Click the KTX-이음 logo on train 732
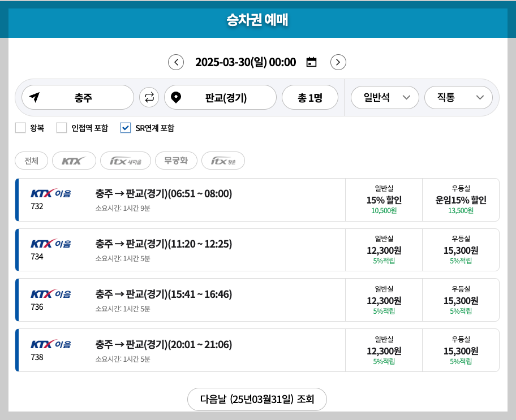 49,193
